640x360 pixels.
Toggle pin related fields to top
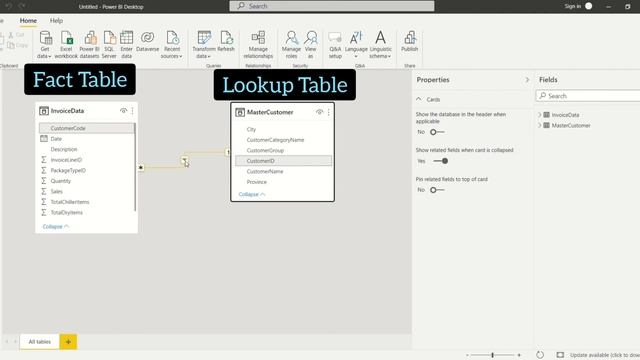[437, 190]
